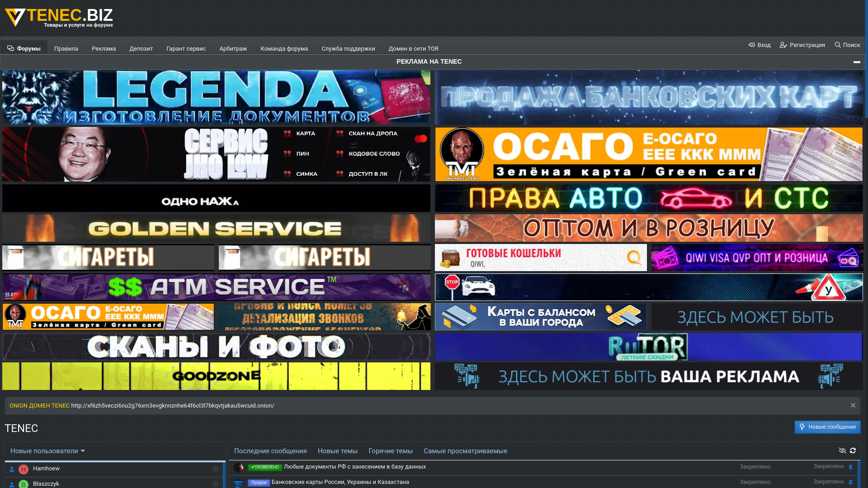Screen dimensions: 868x488
Task: Open thread Любые документы РФ
Action: 355,467
